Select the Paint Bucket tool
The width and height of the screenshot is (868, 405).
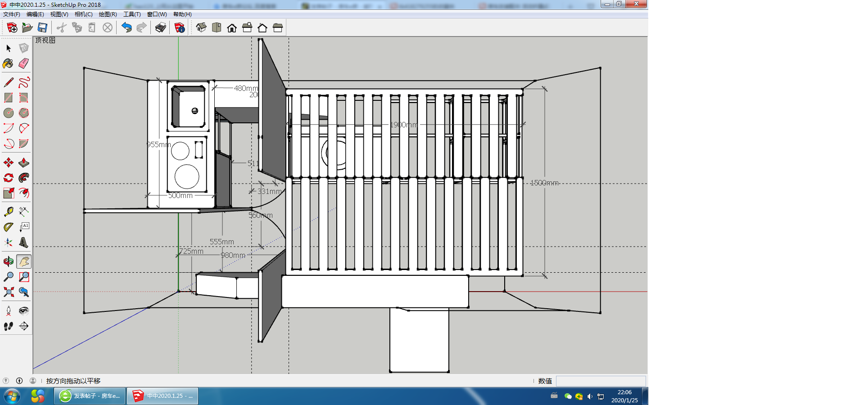tap(8, 63)
